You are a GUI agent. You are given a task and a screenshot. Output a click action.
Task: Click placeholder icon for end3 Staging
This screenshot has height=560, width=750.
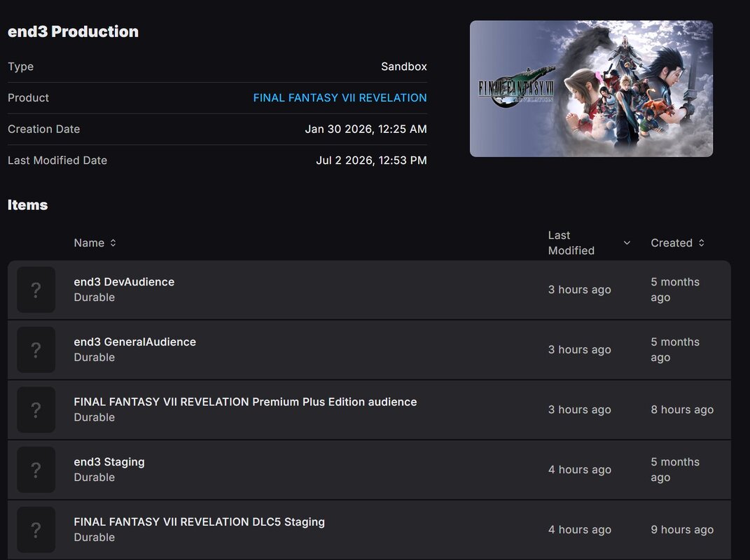tap(36, 470)
